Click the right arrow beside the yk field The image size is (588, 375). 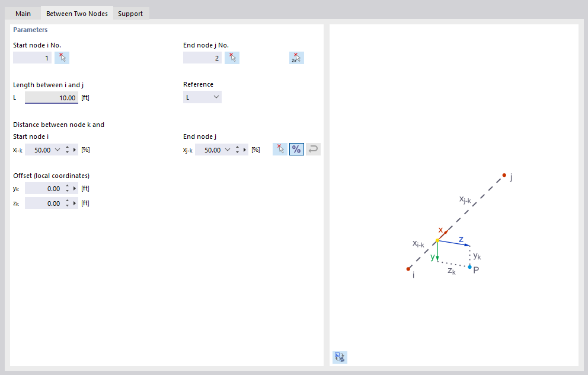point(75,188)
